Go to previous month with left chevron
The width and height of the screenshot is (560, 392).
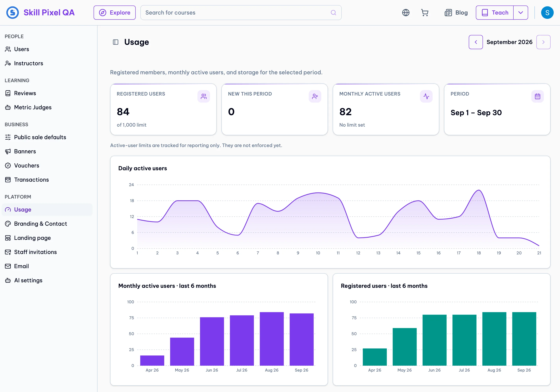(x=476, y=42)
